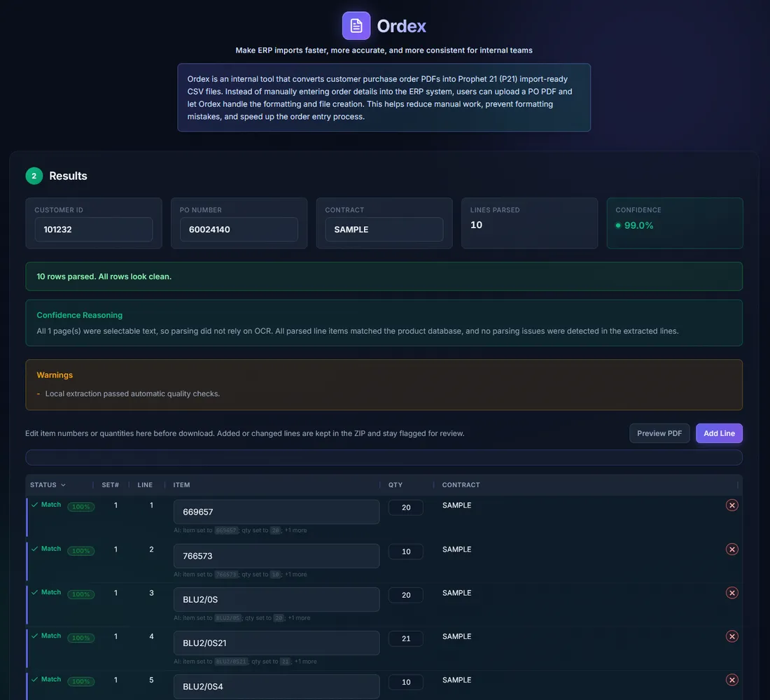Edit item field containing 669657
Screen dimensions: 770x700
pos(276,512)
